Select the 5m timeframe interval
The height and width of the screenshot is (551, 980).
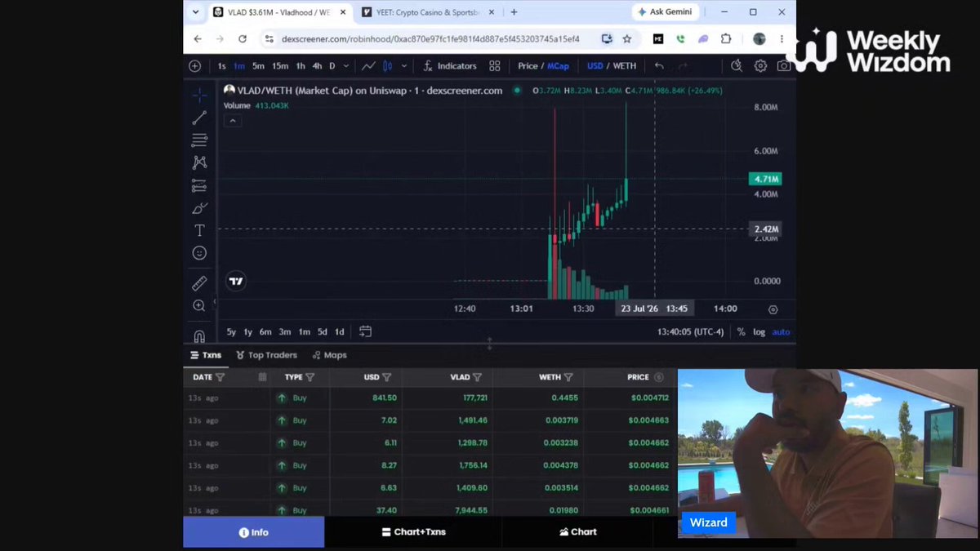point(258,66)
